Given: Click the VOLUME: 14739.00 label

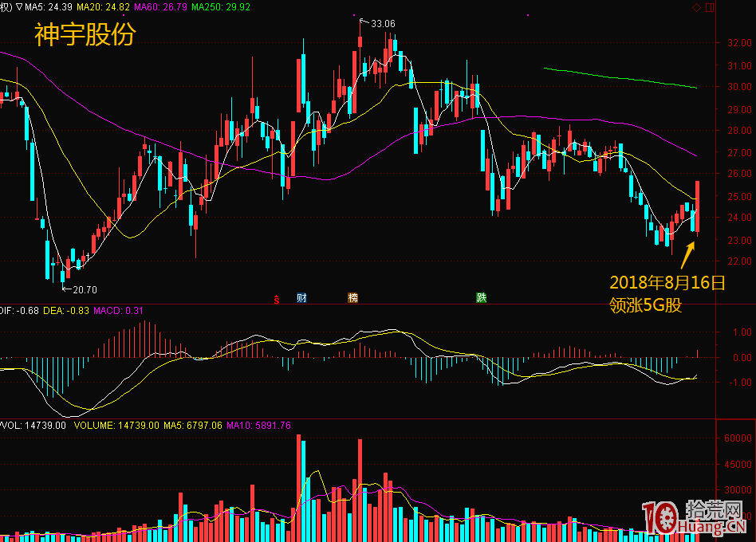Looking at the screenshot, I should pos(116,426).
